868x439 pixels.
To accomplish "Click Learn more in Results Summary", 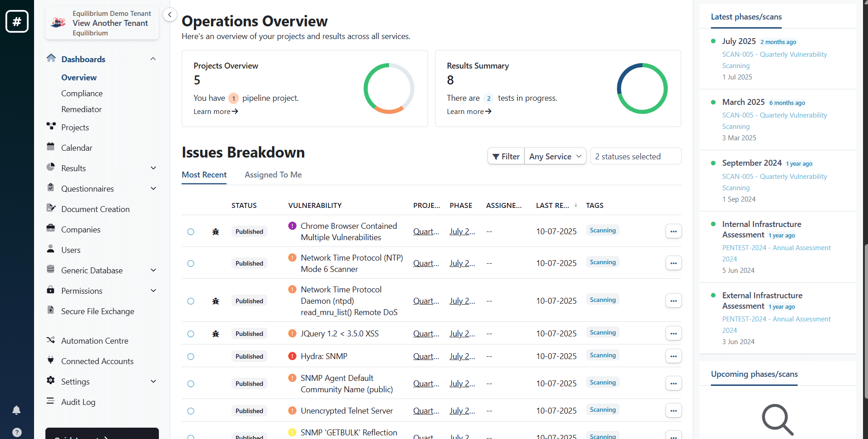I will coord(468,111).
